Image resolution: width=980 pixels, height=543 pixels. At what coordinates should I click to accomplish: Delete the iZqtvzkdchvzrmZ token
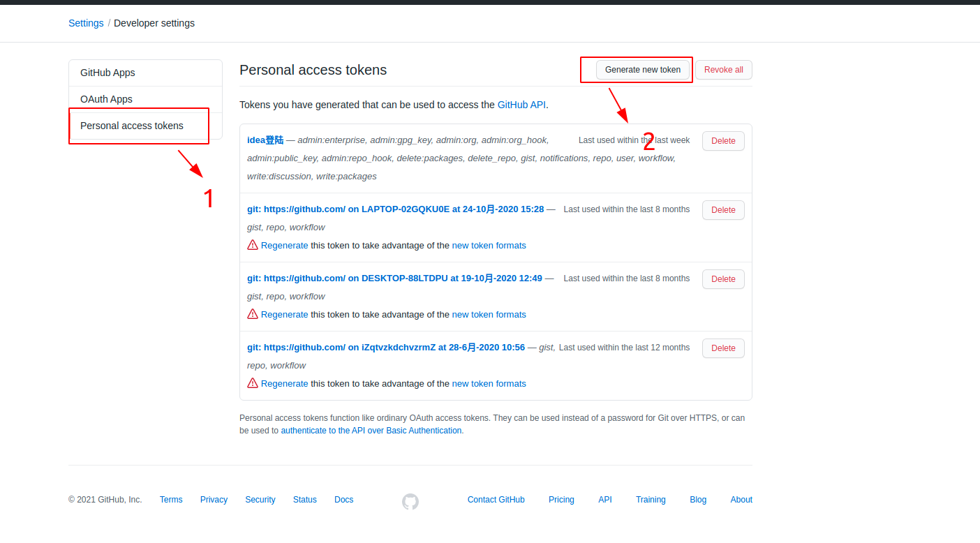pos(723,348)
